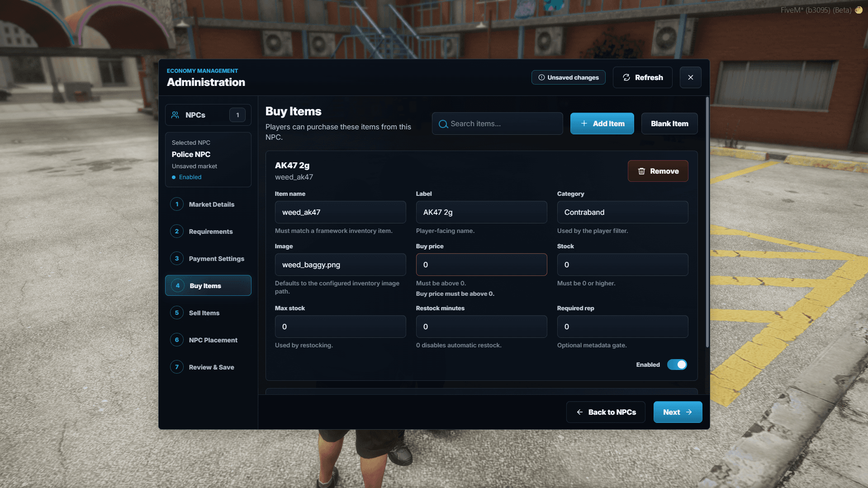Click step number 4 circle icon
The width and height of the screenshot is (868, 488).
[x=178, y=285]
